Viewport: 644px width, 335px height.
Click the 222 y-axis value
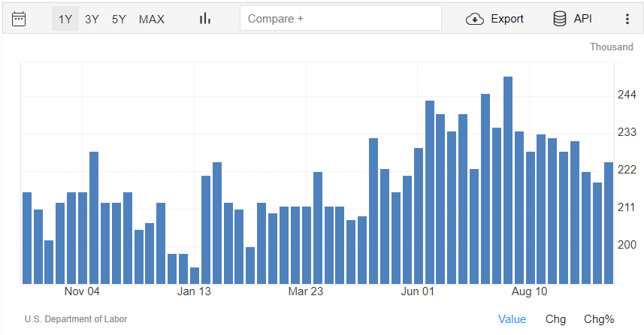click(627, 170)
